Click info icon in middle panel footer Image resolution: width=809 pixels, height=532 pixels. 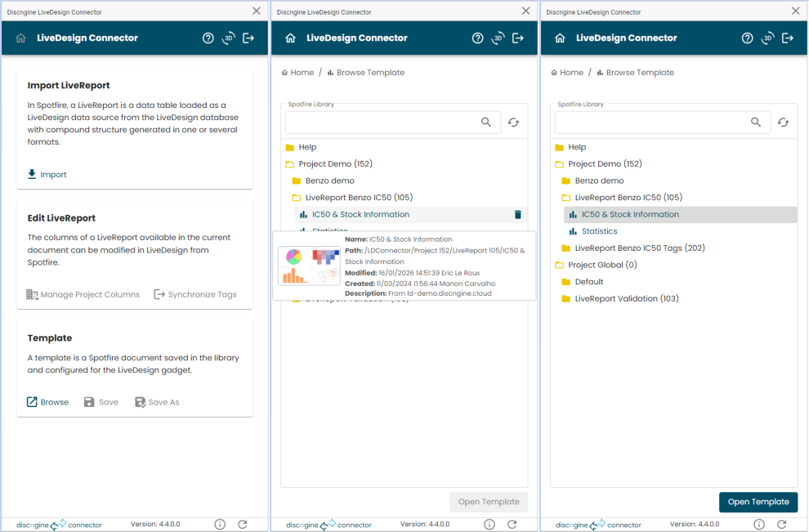coord(489,525)
